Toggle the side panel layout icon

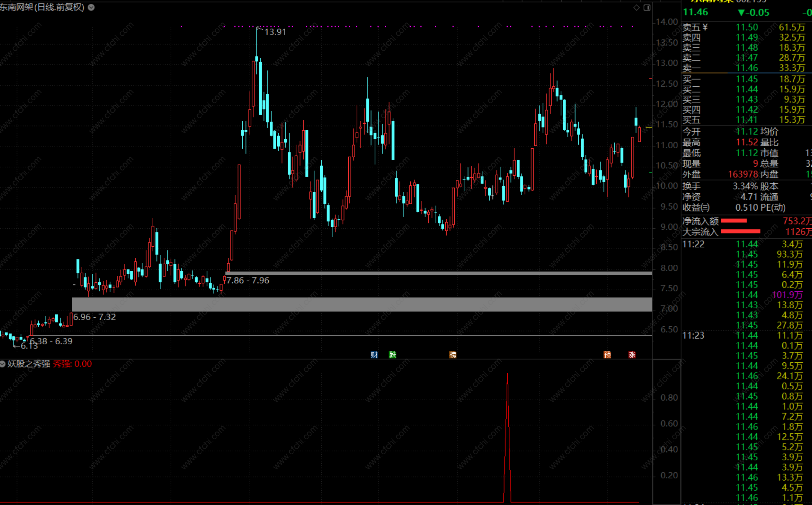click(x=647, y=8)
